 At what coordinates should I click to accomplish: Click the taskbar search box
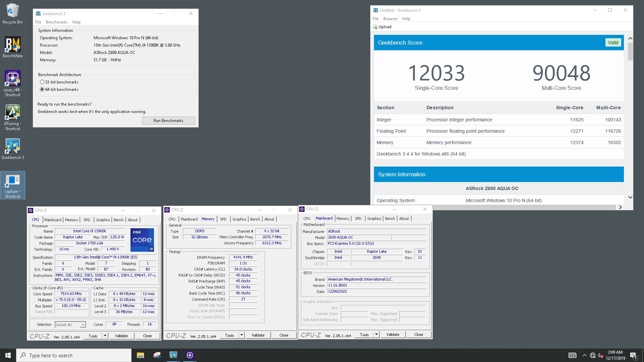click(74, 355)
